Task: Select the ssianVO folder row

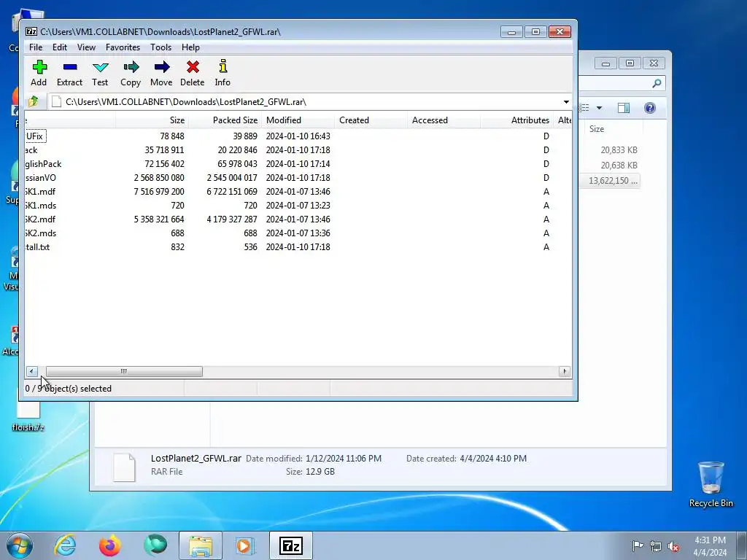Action: coord(298,178)
